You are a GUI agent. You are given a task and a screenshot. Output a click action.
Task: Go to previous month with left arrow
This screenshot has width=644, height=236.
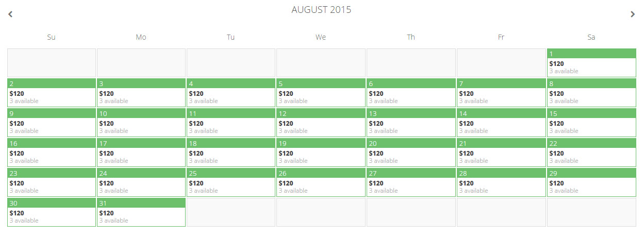(10, 14)
